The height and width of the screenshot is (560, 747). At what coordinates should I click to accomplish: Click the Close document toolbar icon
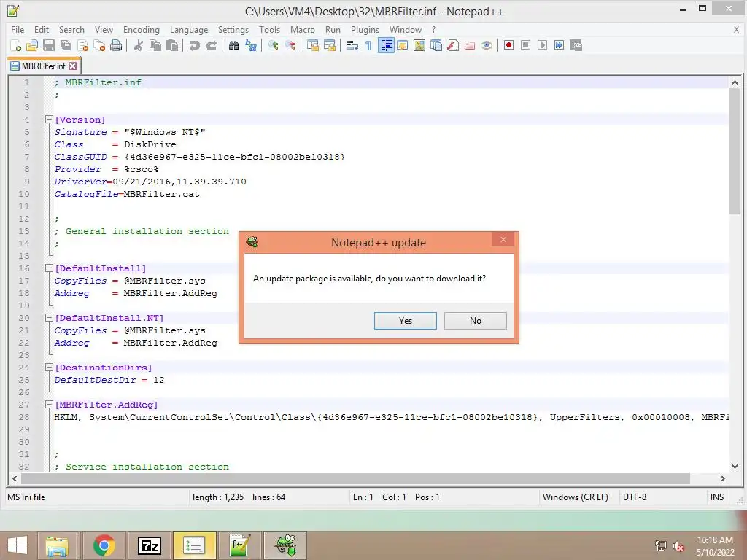pos(82,45)
